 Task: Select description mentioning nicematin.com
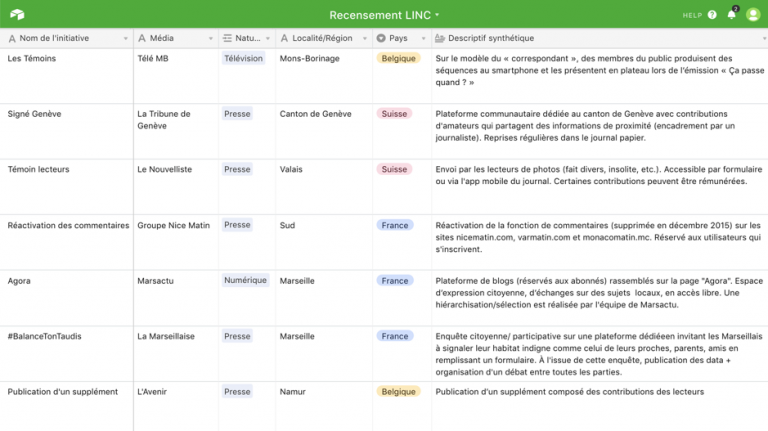point(600,242)
